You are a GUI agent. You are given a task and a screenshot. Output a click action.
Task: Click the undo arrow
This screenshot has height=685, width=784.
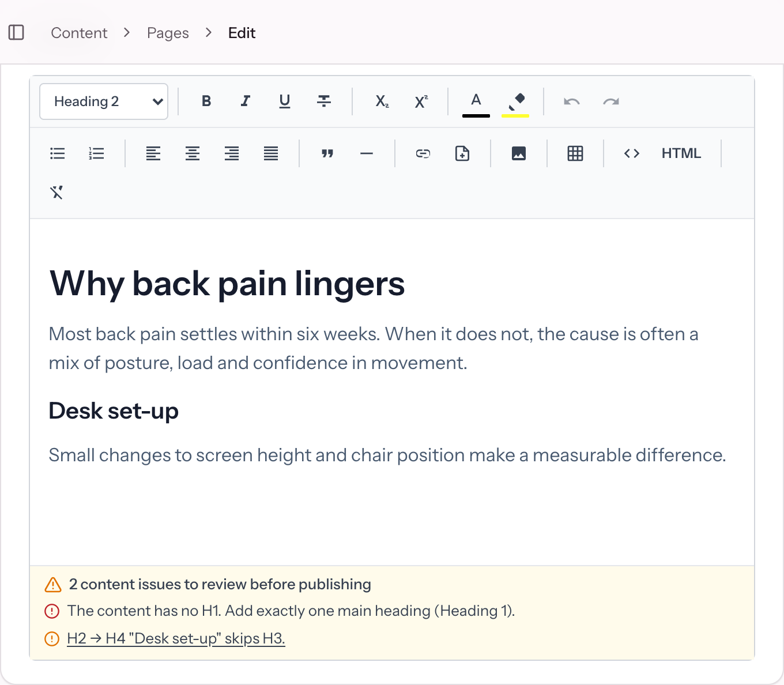pos(572,101)
